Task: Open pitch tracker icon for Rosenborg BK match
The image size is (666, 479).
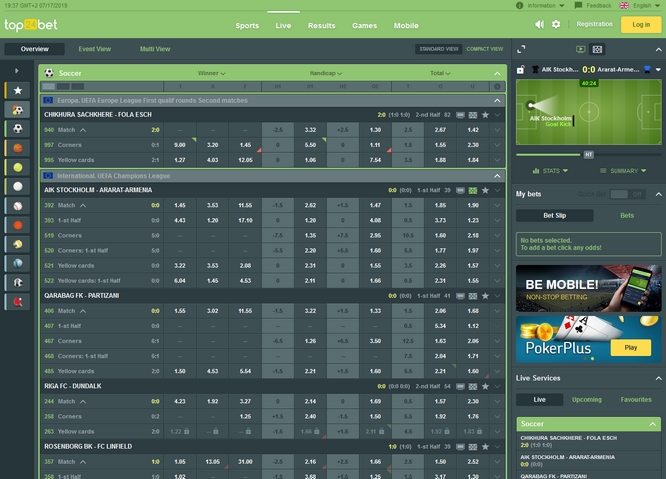Action: coord(473,447)
